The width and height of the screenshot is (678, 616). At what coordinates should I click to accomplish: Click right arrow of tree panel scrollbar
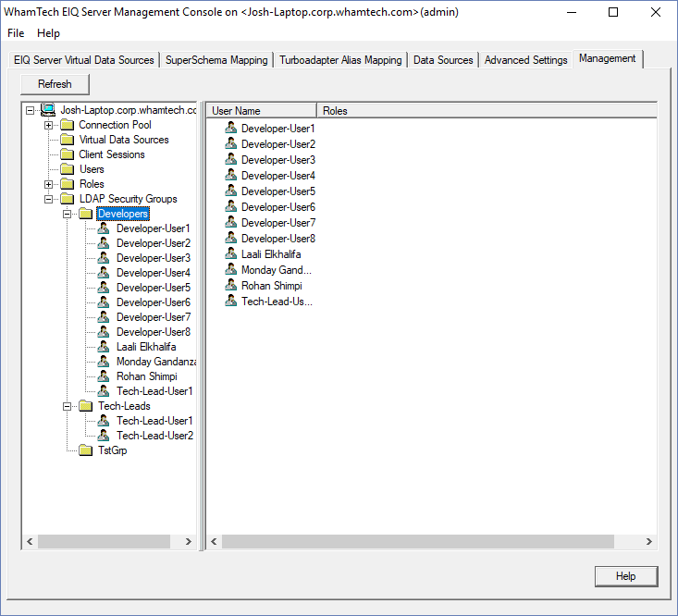click(189, 542)
